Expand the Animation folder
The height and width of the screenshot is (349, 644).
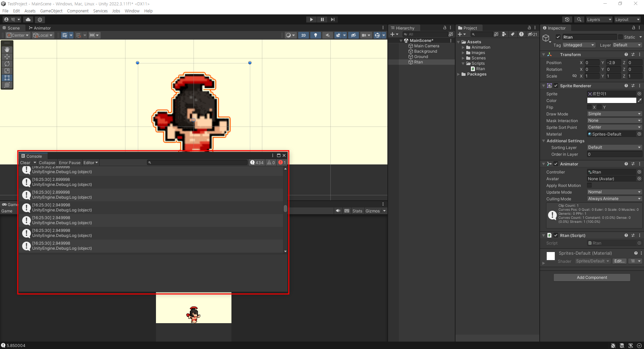[463, 47]
